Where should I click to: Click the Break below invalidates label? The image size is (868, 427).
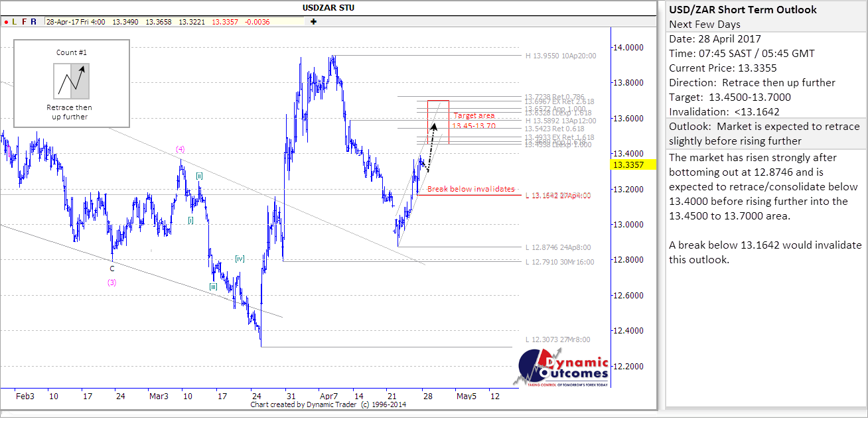[x=470, y=189]
